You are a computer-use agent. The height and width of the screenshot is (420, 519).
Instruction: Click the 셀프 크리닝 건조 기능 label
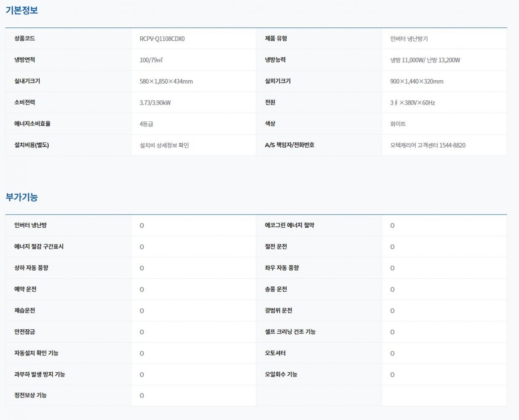coord(290,332)
